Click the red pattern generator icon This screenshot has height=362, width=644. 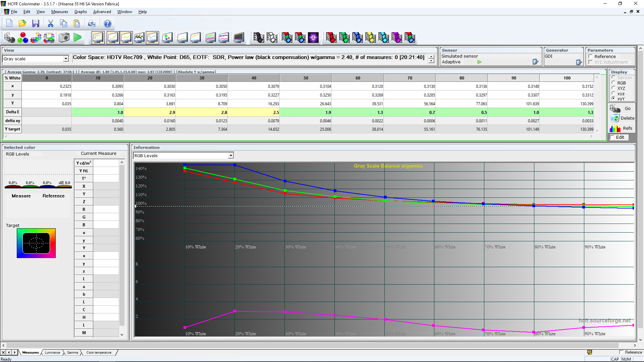[331, 38]
